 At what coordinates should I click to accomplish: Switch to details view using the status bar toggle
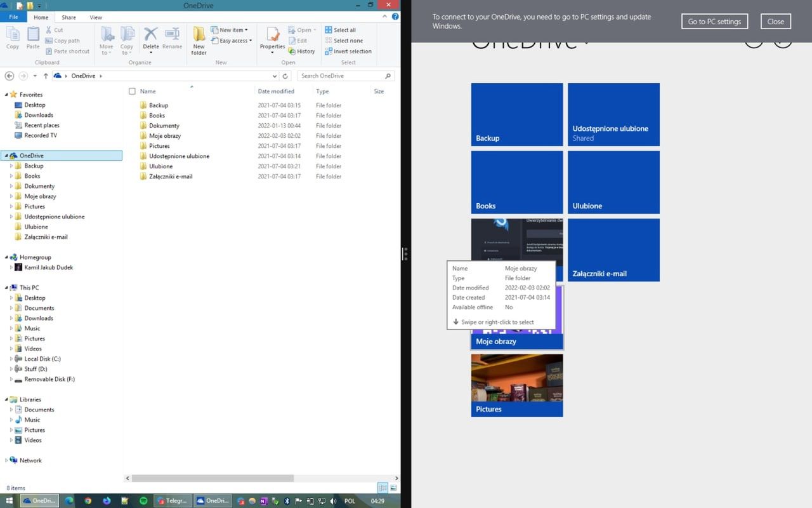[x=383, y=488]
